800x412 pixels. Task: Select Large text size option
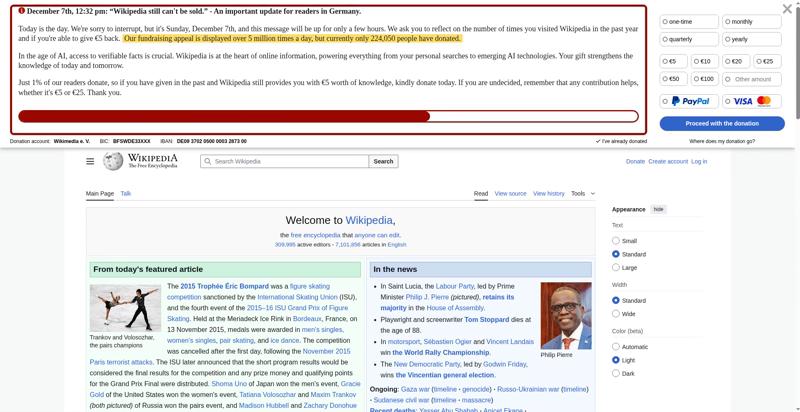pyautogui.click(x=616, y=268)
